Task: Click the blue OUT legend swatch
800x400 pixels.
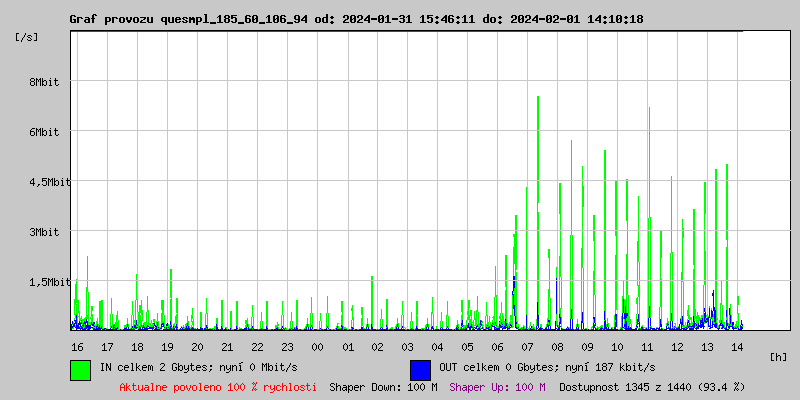Action: (x=420, y=369)
